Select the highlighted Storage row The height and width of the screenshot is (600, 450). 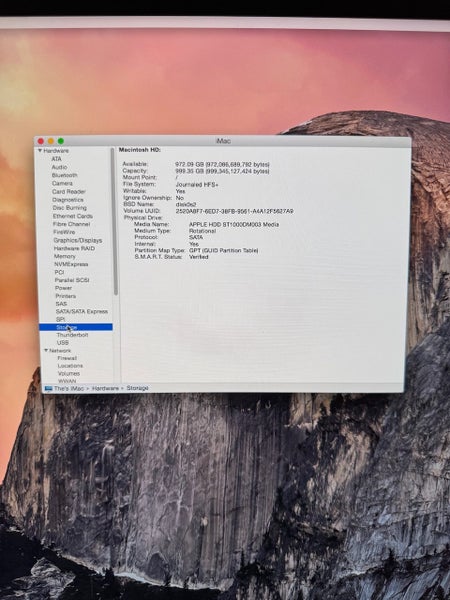tap(76, 327)
